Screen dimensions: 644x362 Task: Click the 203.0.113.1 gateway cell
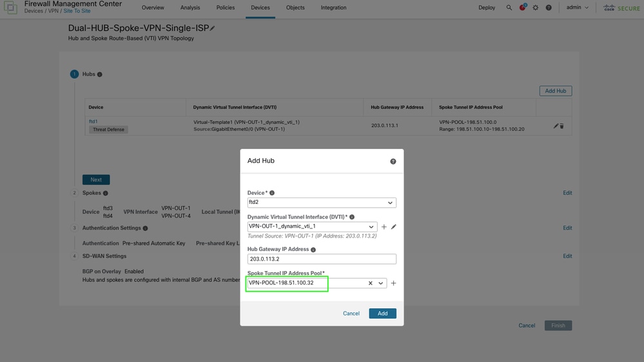coord(384,126)
